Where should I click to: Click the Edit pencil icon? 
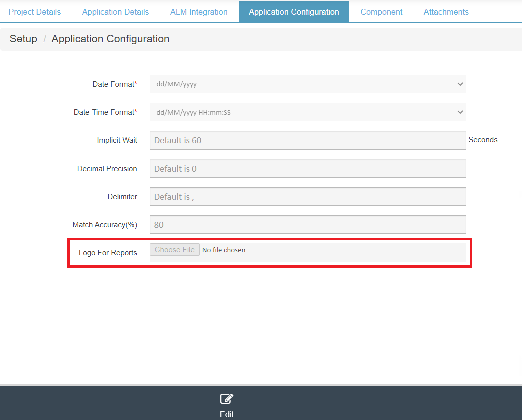pos(226,398)
